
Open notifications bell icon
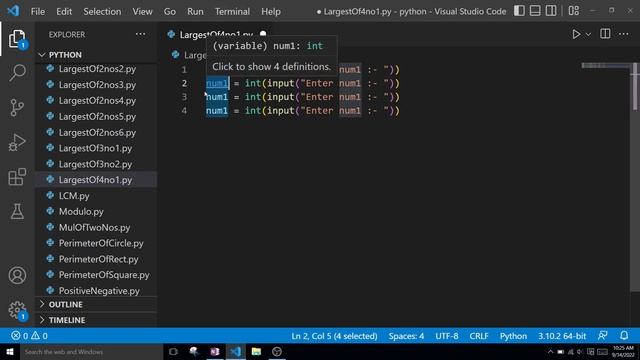pyautogui.click(x=624, y=336)
